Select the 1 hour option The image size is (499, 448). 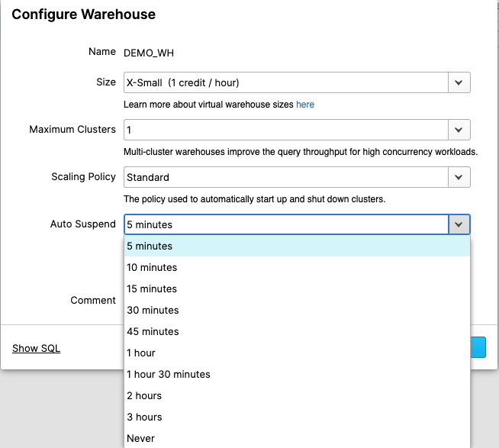pos(297,353)
